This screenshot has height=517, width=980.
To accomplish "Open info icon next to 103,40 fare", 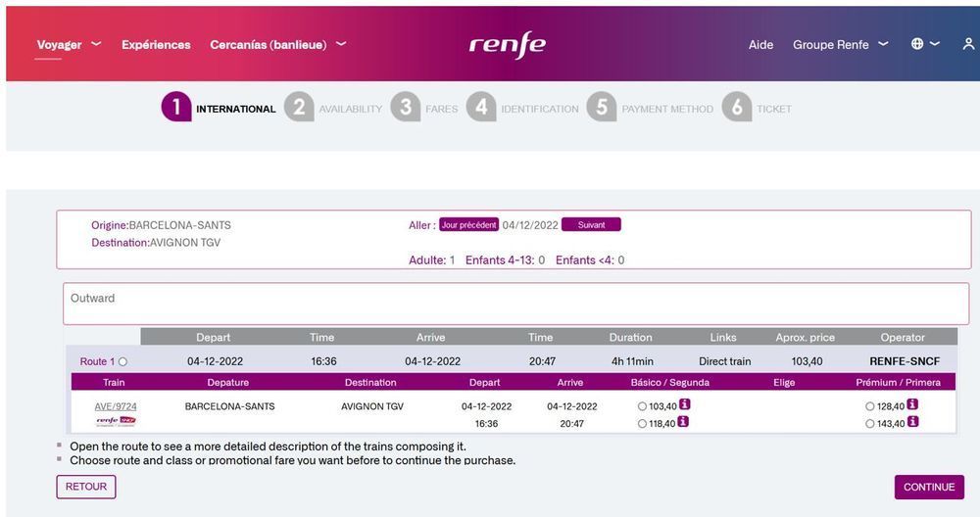I will 685,404.
